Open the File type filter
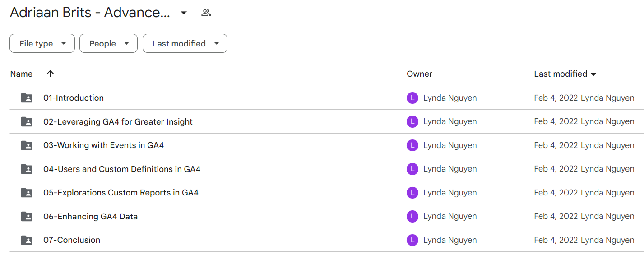 click(42, 43)
